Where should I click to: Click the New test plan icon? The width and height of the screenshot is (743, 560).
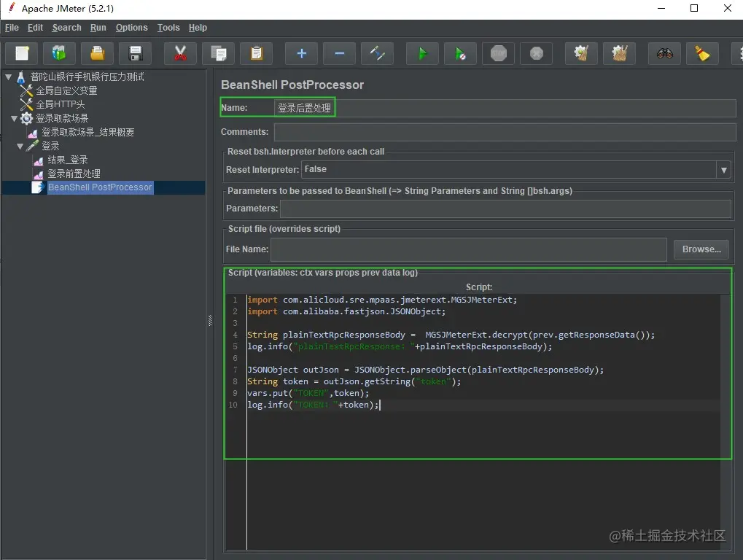point(22,53)
